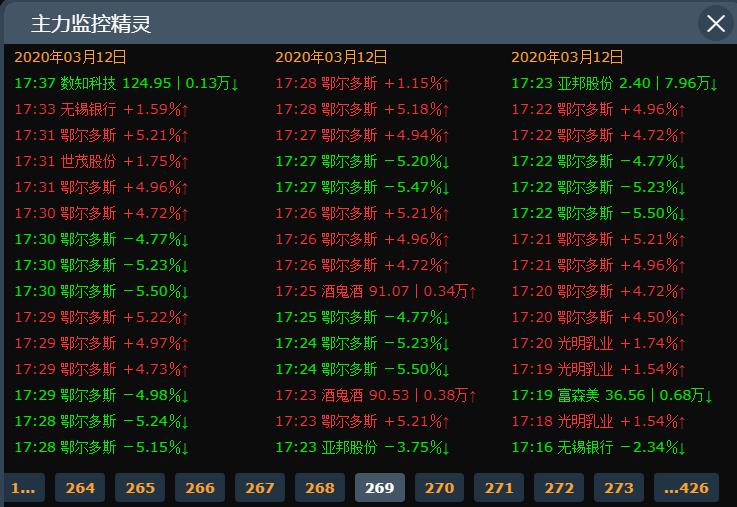The height and width of the screenshot is (507, 737).
Task: Open 17:19 富森美 36.56 entry
Action: click(612, 395)
